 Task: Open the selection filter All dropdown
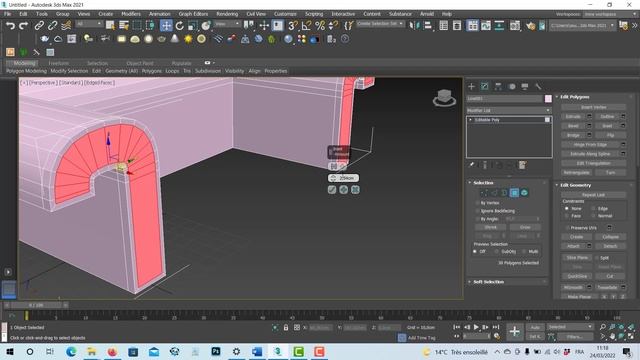89,24
